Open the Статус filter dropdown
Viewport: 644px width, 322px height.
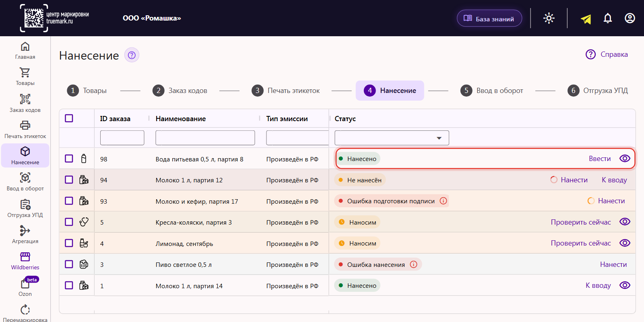(x=392, y=138)
